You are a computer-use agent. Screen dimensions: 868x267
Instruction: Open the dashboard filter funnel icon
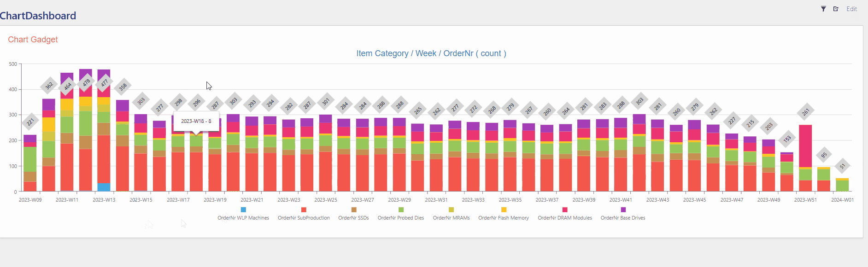coord(823,9)
